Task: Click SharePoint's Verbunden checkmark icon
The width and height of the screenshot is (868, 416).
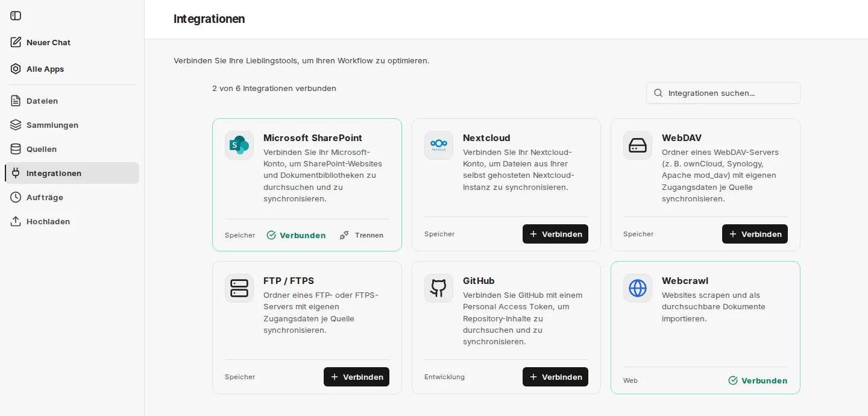Action: click(271, 235)
